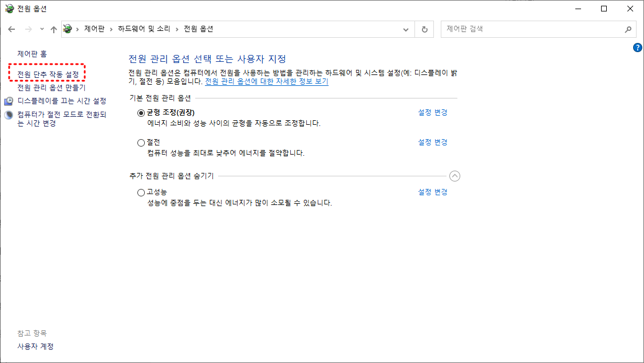
Task: Click the power icon beside 컴퓨터가 절전 모드로 전환되는 시간 변경
Action: pos(7,114)
